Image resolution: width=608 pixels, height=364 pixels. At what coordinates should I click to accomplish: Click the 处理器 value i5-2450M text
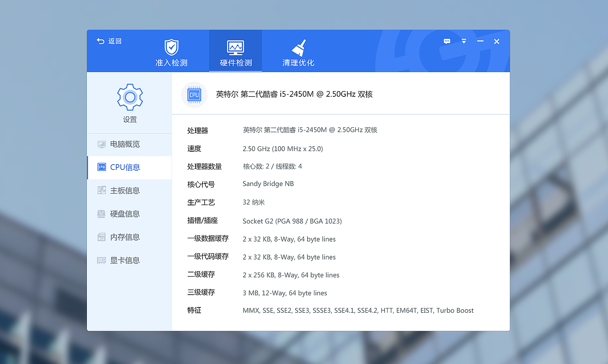click(x=310, y=130)
